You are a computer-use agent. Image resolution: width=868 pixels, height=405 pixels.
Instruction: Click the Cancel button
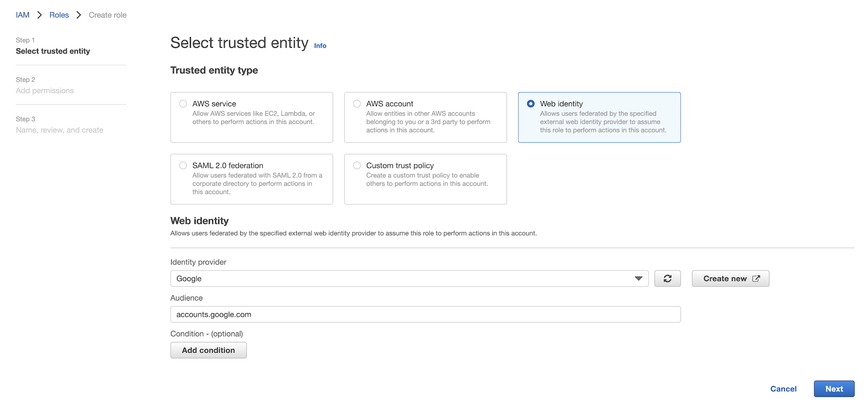coord(783,389)
